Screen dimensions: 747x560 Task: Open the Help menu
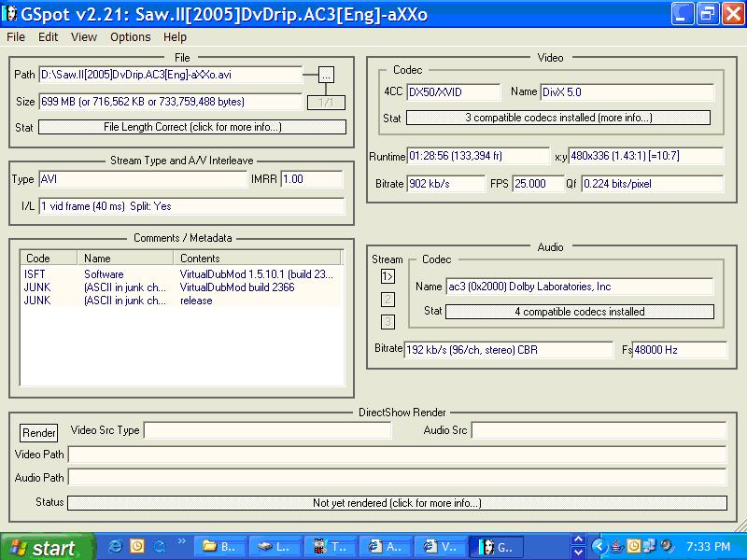[x=175, y=37]
